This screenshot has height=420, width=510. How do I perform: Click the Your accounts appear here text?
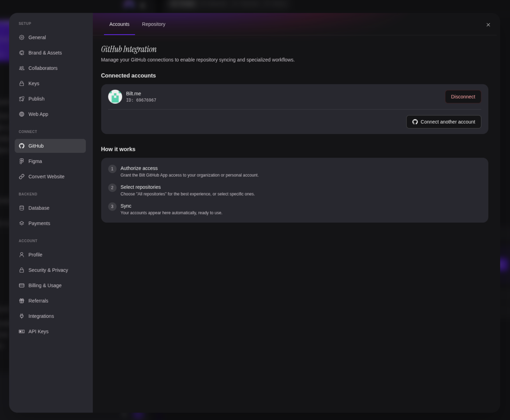(x=171, y=213)
